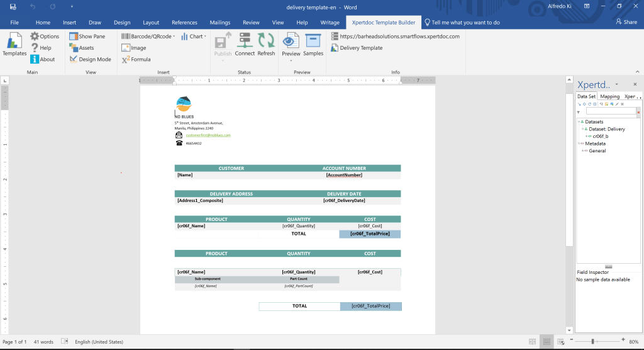This screenshot has height=350, width=644.
Task: Switch to the Mapping tab in the pane
Action: click(x=609, y=96)
